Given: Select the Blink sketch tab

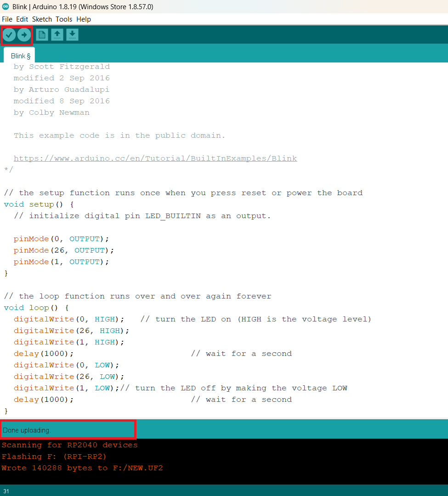Looking at the screenshot, I should tap(20, 56).
